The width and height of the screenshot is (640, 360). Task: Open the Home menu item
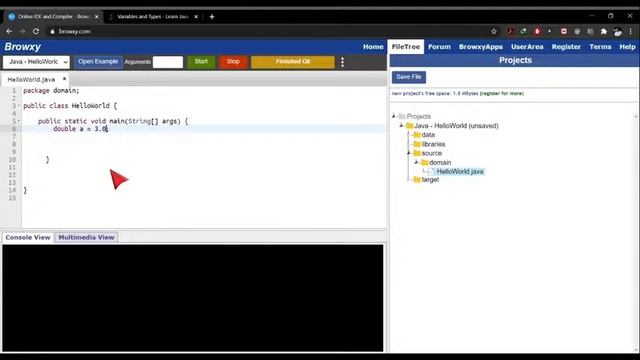[373, 47]
